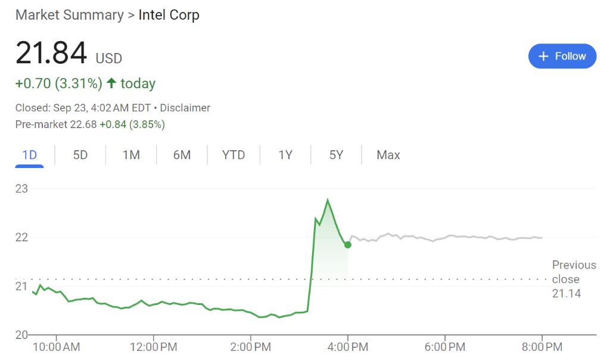Viewport: 610px width, 364px height.
Task: Click the intraday peak on the chart
Action: pyautogui.click(x=328, y=200)
